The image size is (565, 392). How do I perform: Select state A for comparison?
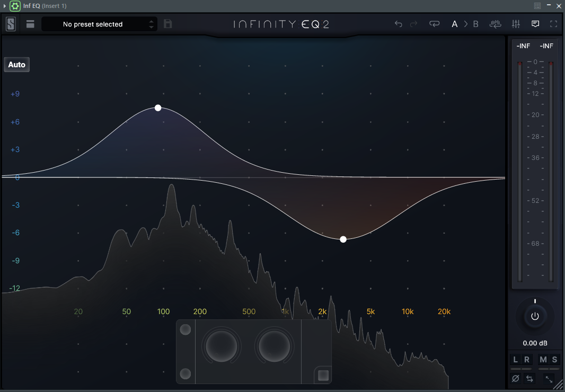pyautogui.click(x=454, y=24)
